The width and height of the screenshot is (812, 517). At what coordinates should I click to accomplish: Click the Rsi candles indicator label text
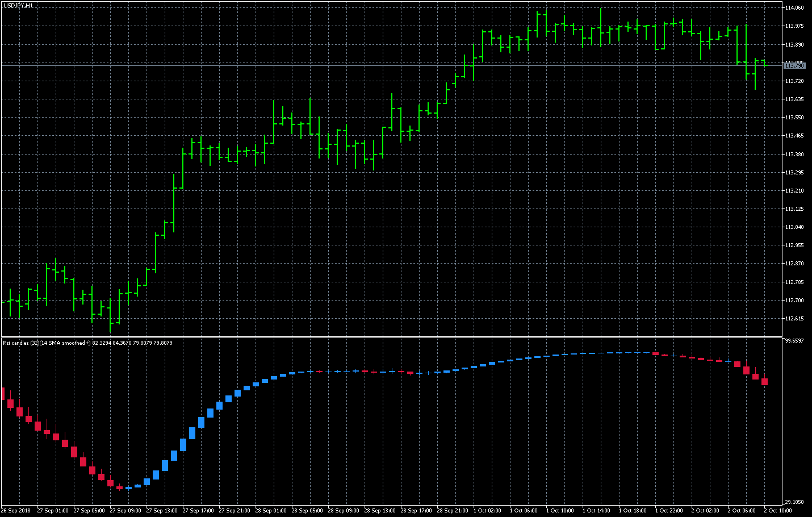click(87, 343)
